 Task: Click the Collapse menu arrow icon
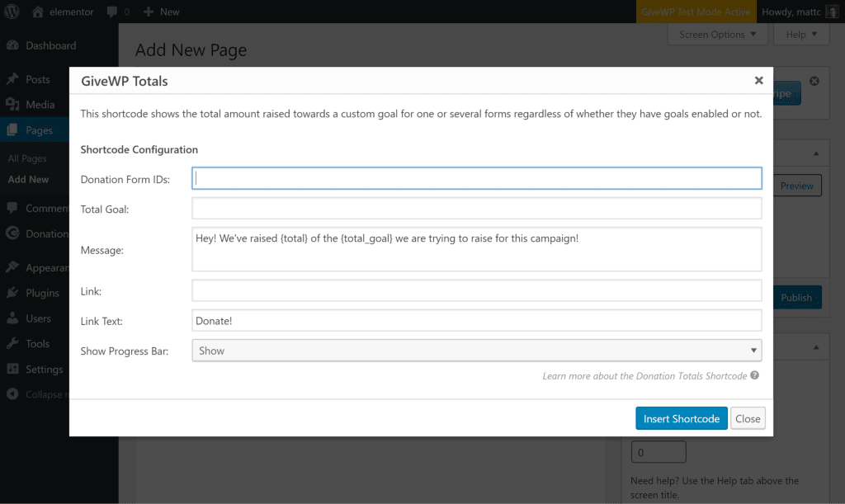[x=12, y=394]
